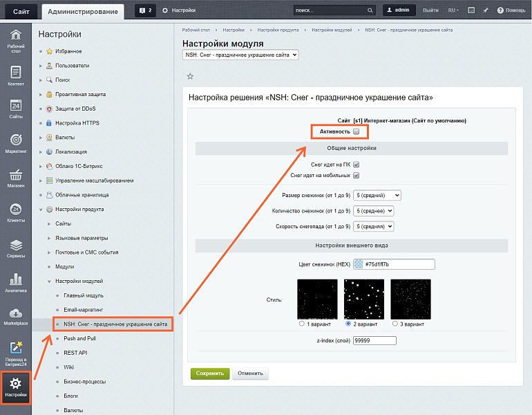Add page to favorites with star icon

coord(190,76)
